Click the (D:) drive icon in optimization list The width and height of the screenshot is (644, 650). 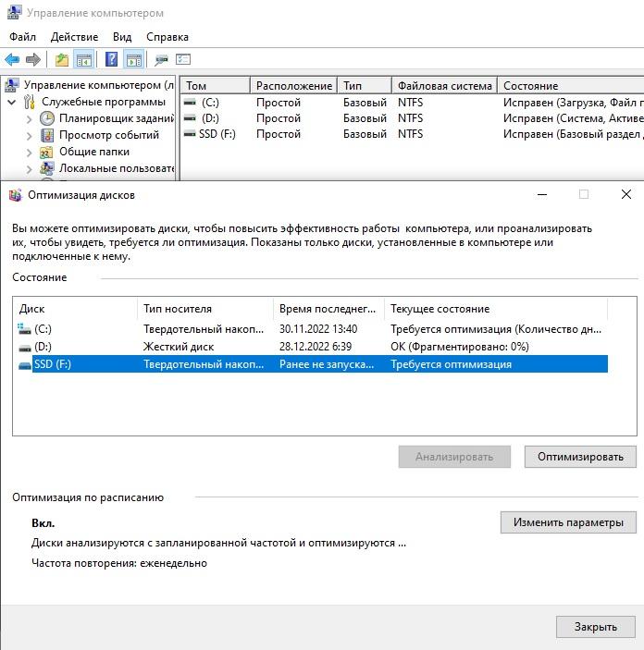pyautogui.click(x=25, y=348)
